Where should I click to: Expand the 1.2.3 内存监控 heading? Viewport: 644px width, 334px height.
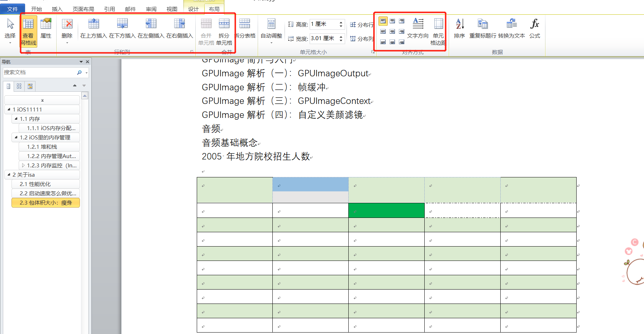coord(23,165)
